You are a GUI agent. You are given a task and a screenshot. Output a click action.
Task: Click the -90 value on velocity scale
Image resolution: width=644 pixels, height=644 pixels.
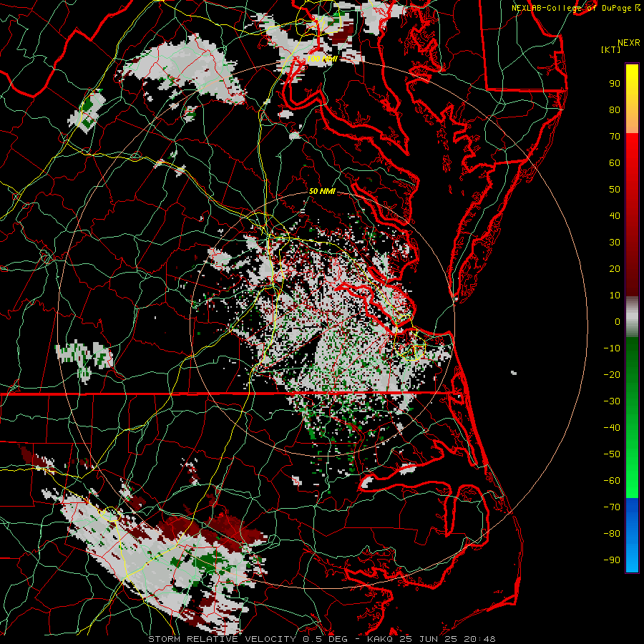pos(612,560)
